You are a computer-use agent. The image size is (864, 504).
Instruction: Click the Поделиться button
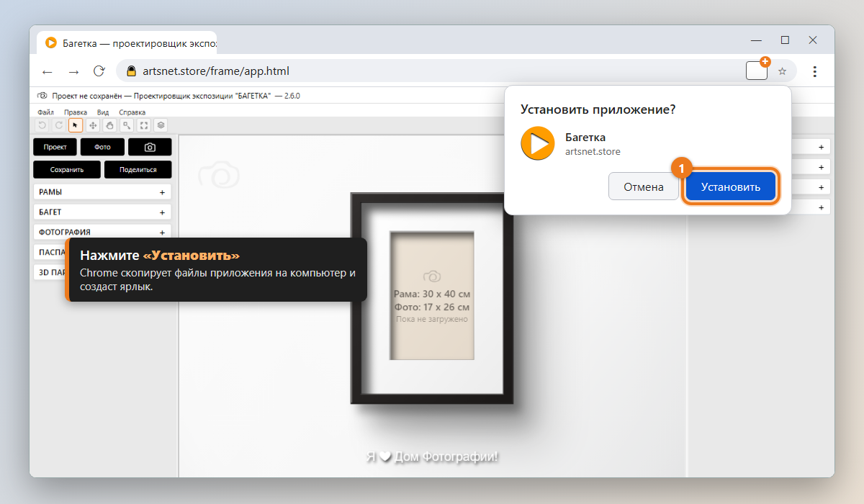(x=138, y=170)
